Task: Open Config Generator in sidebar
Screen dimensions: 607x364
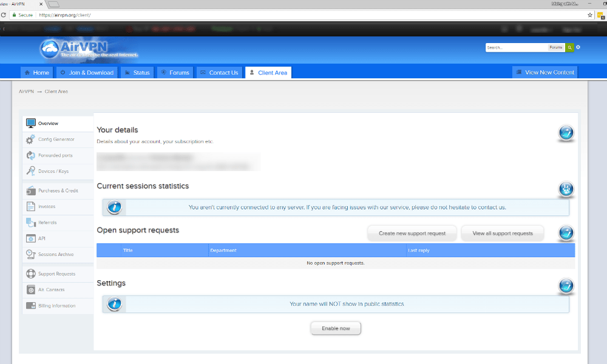Action: pos(58,140)
